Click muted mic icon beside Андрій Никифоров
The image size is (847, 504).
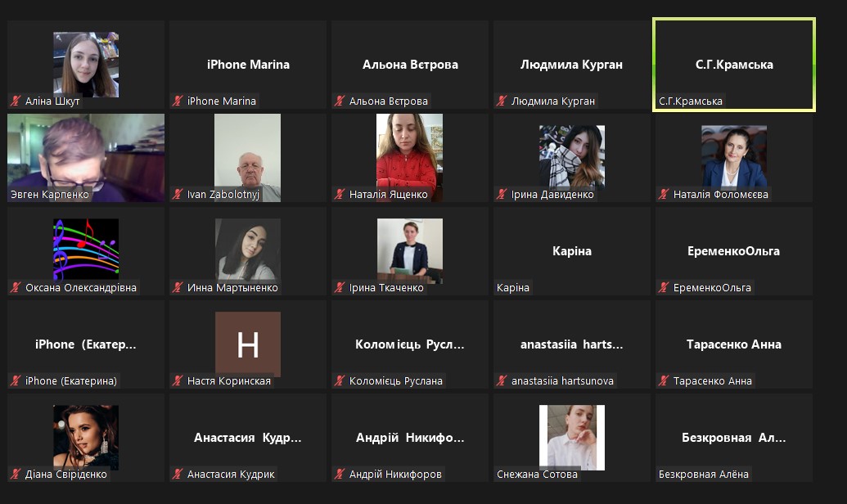pos(340,475)
